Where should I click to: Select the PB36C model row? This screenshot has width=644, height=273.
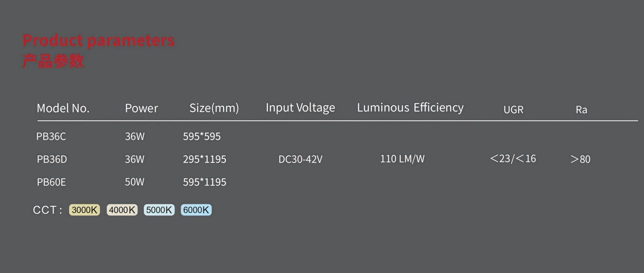pos(128,137)
